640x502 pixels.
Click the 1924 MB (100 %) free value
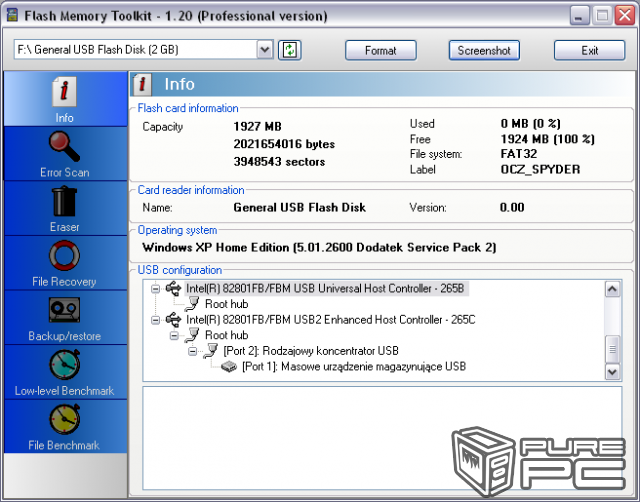tap(547, 139)
